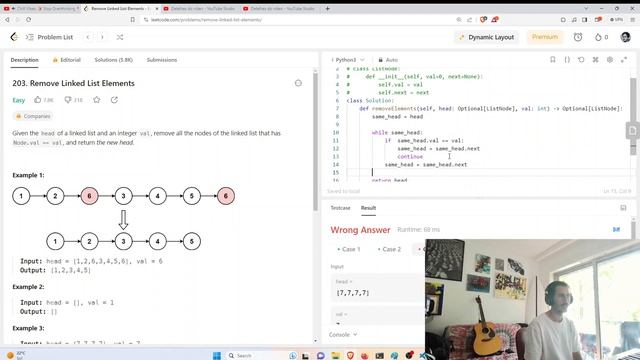The height and width of the screenshot is (360, 640).
Task: Click the 'Wrong Answer' result text
Action: [x=360, y=230]
